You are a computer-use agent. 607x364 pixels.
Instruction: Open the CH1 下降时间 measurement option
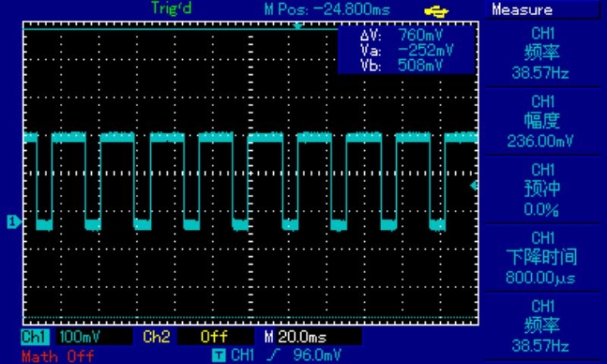point(543,258)
